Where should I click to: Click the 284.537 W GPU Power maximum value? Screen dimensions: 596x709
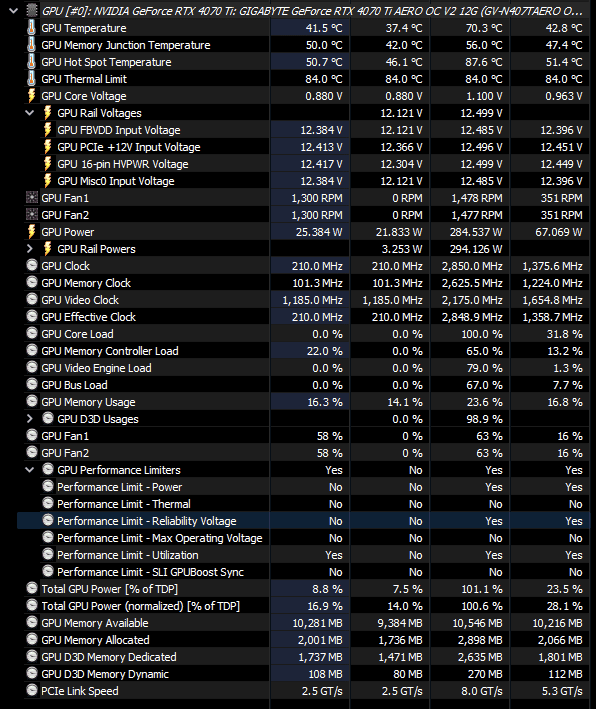(476, 232)
